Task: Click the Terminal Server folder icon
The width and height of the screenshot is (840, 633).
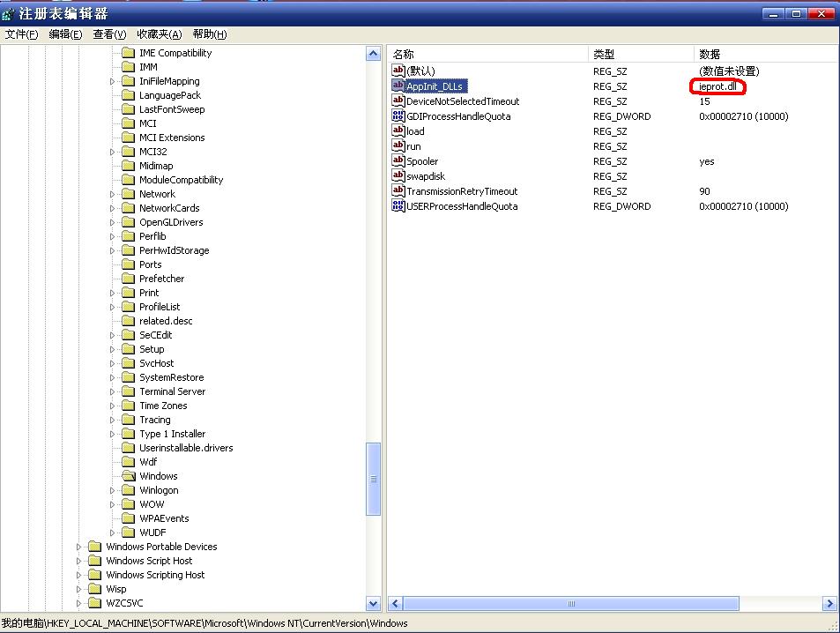Action: click(x=128, y=391)
